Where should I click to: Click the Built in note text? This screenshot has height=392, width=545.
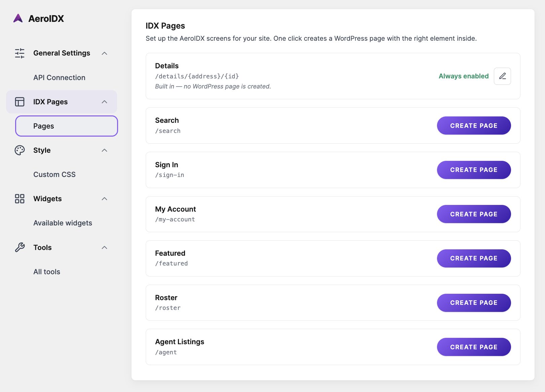[x=213, y=86]
